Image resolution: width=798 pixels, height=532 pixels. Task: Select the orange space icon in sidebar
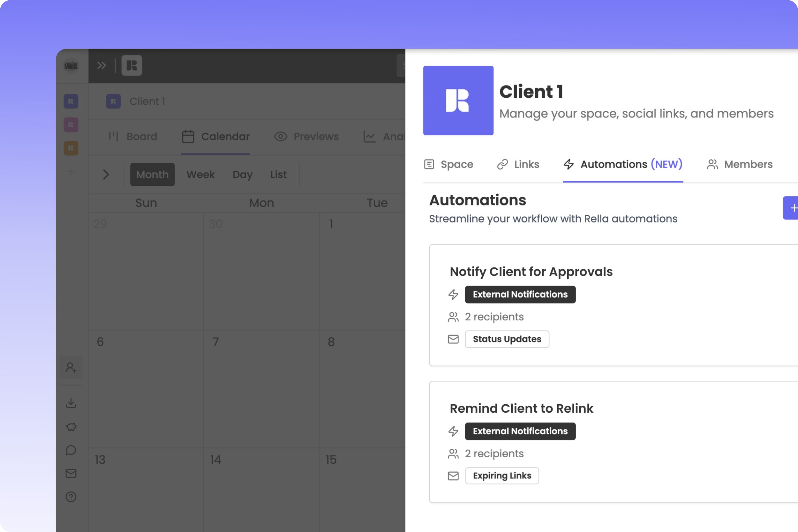pyautogui.click(x=71, y=148)
